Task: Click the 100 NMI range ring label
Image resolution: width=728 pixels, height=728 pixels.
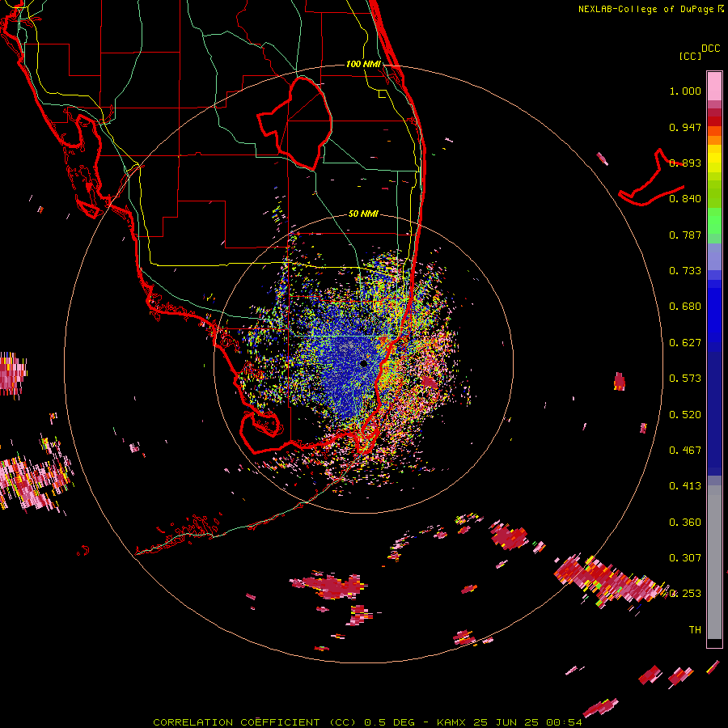Action: pos(363,64)
